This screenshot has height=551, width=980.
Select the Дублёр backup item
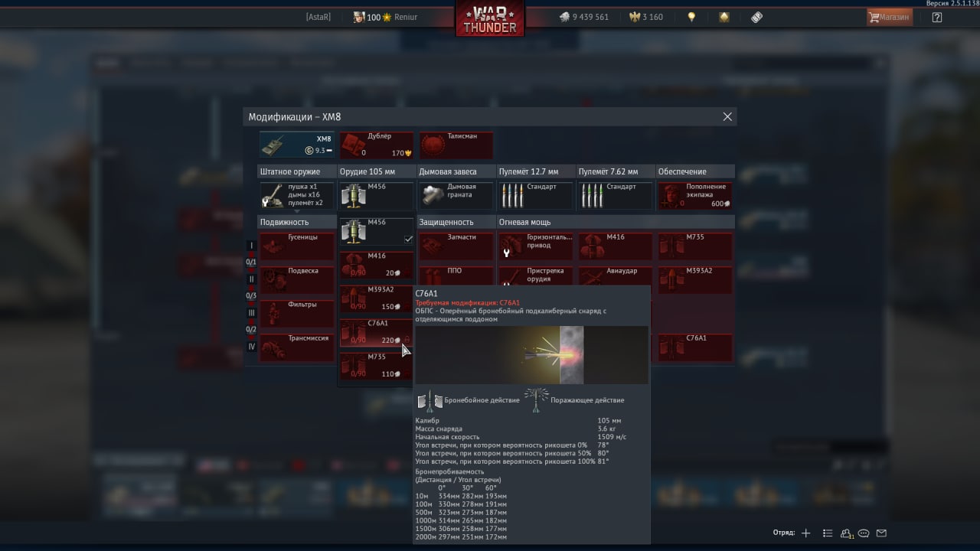(376, 145)
